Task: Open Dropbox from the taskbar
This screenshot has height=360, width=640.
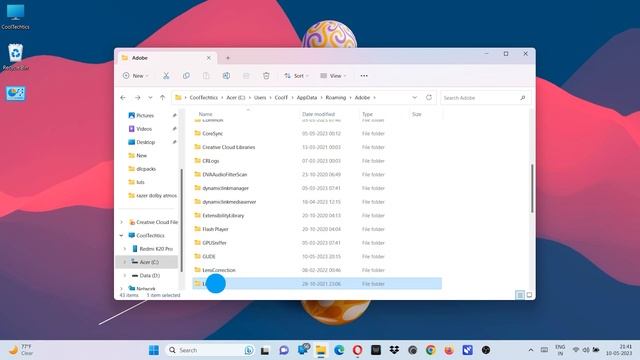Action: point(394,350)
